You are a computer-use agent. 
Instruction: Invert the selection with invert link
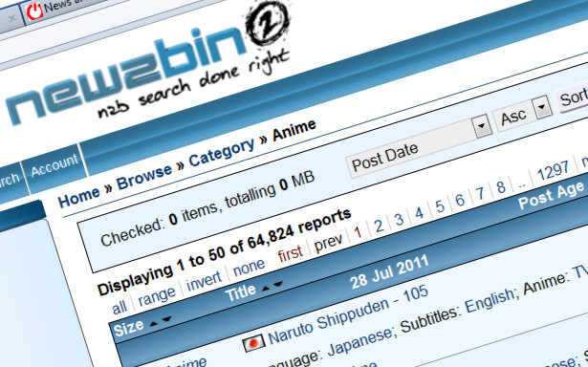click(x=204, y=281)
